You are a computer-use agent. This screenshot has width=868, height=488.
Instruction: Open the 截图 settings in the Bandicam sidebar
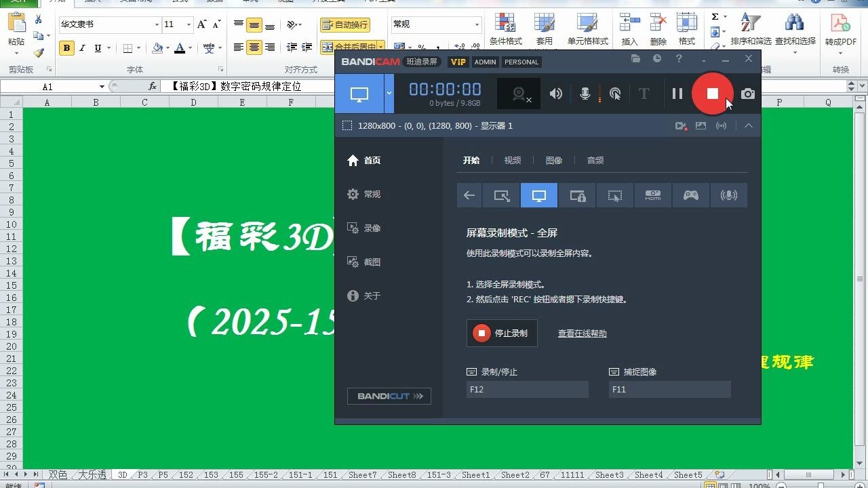(364, 262)
